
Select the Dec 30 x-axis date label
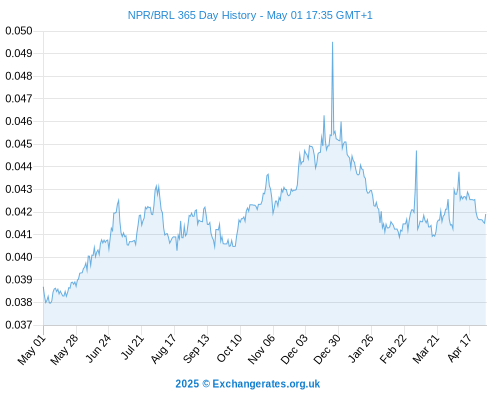click(x=327, y=349)
